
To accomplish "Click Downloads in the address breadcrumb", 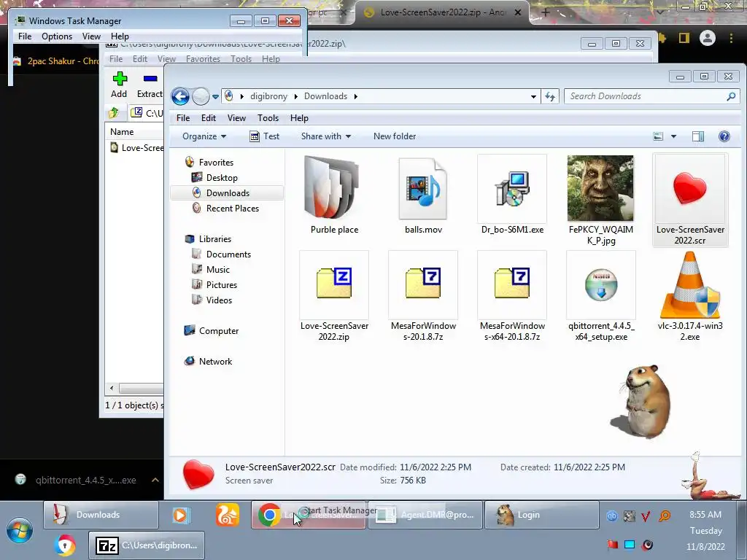I will coord(325,97).
